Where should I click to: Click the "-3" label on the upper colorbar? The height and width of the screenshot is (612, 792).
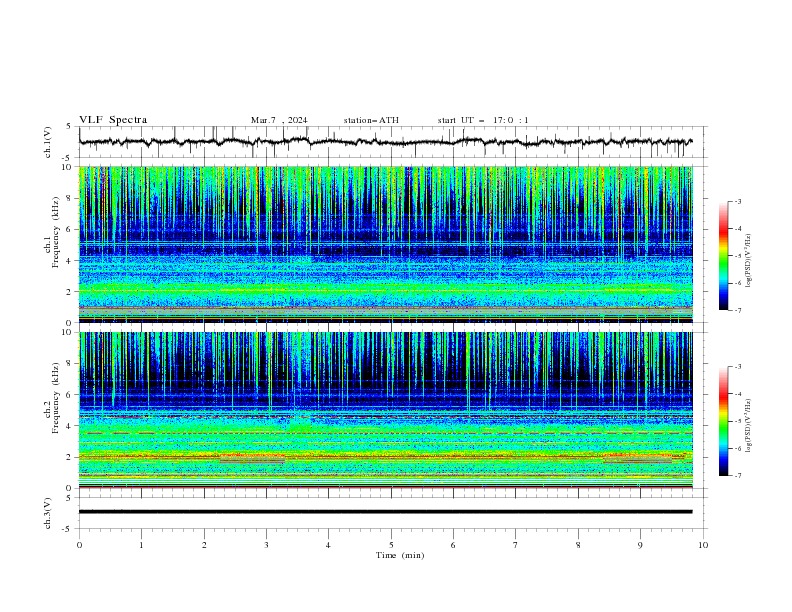(x=737, y=201)
